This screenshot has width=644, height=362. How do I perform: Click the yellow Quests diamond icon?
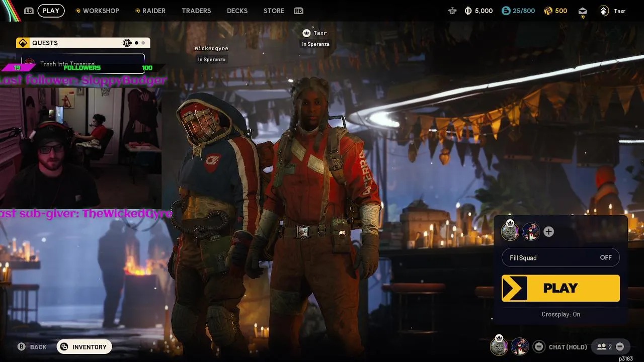(x=23, y=43)
